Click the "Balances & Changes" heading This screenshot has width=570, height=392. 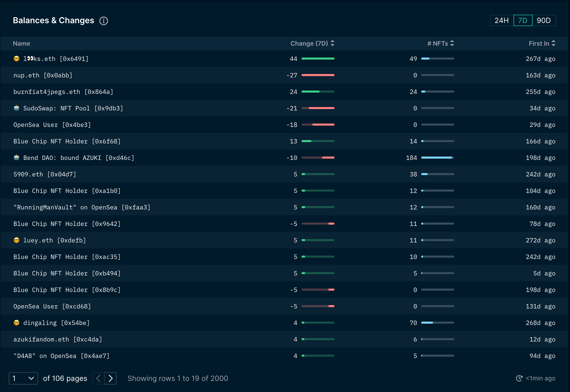point(54,20)
